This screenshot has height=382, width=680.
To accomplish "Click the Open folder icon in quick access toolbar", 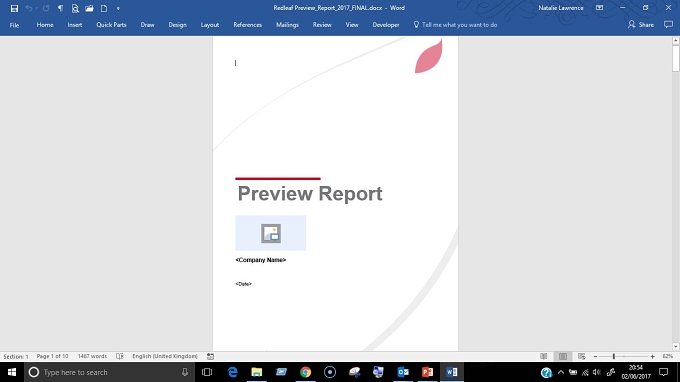I will click(x=89, y=8).
